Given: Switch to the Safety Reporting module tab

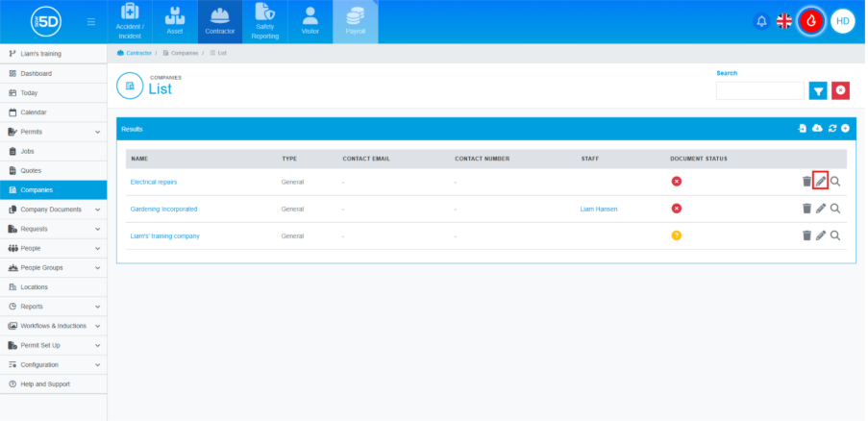Looking at the screenshot, I should [265, 21].
